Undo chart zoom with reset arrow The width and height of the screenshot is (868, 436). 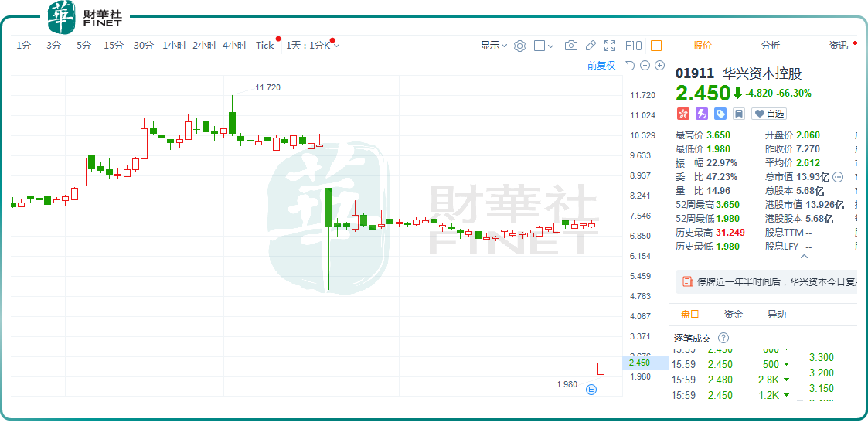[x=629, y=66]
